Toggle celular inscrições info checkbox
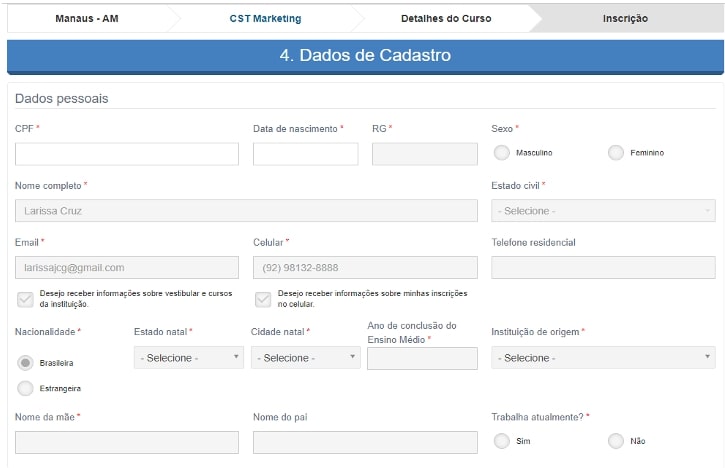725x468 pixels. coord(263,300)
